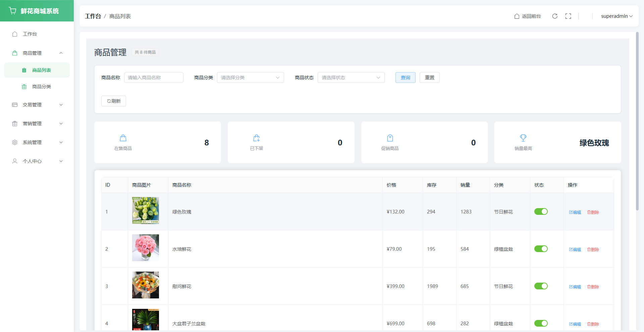
Task: Click the page refresh icon in header
Action: (x=555, y=16)
